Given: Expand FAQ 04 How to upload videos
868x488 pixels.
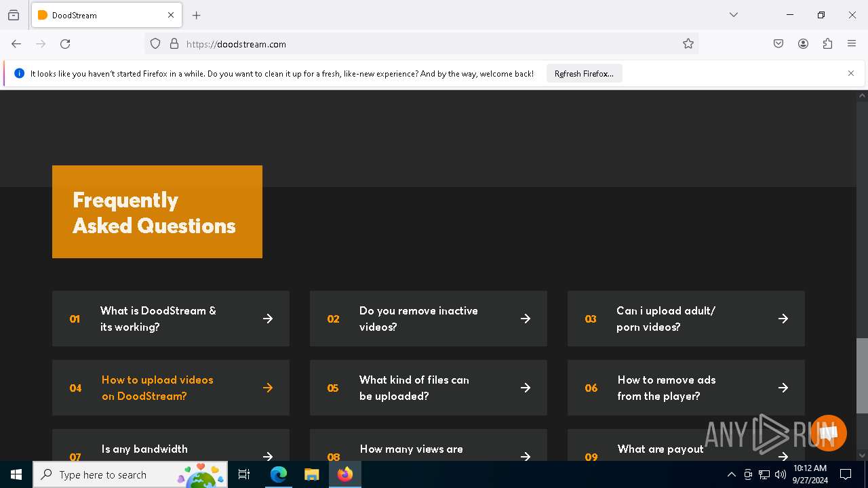Looking at the screenshot, I should pyautogui.click(x=171, y=388).
